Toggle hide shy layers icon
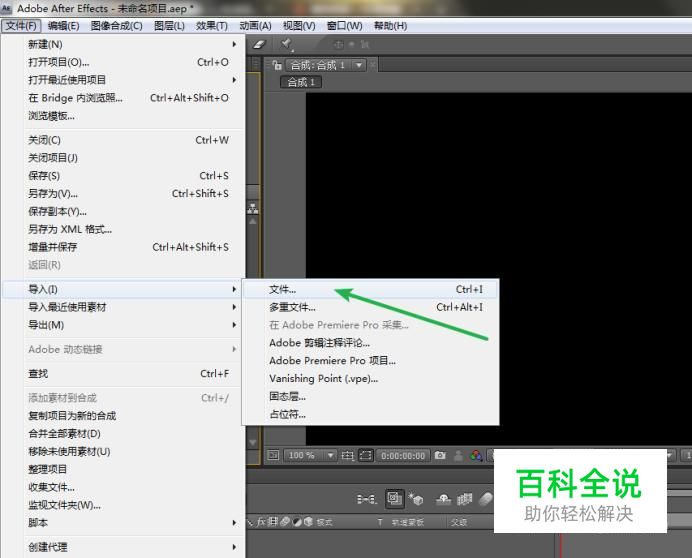The width and height of the screenshot is (692, 558). coord(443,499)
